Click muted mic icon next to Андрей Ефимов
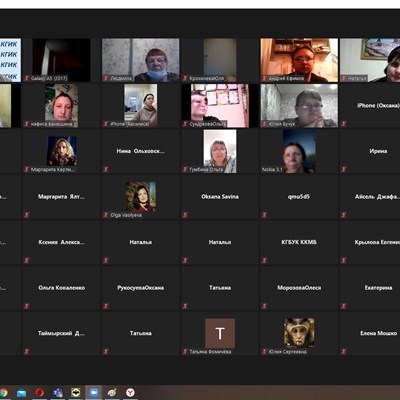This screenshot has height=400, width=400. [264, 78]
